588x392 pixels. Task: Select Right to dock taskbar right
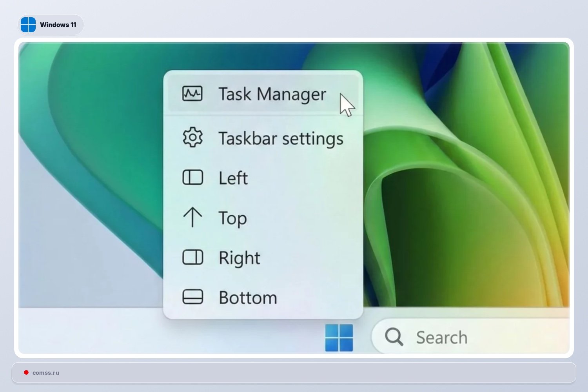(239, 258)
